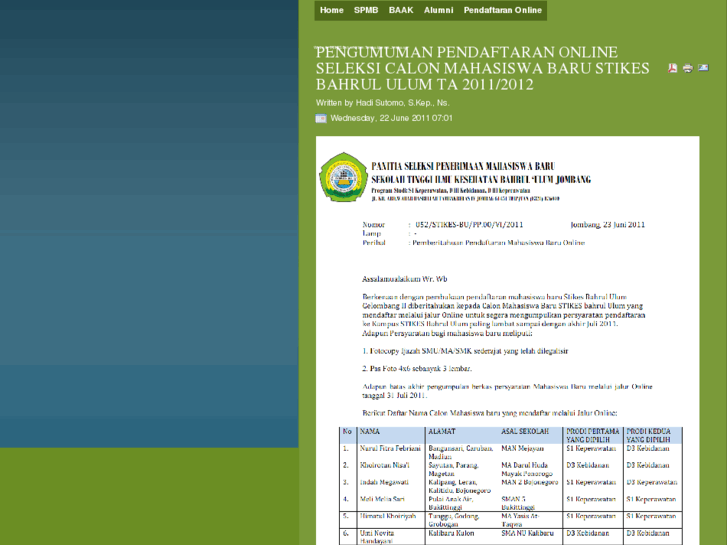Viewport: 727px width, 545px height.
Task: Click the letter number '052/STIKES-BU/PP.00/VI/2011'
Action: [x=469, y=224]
